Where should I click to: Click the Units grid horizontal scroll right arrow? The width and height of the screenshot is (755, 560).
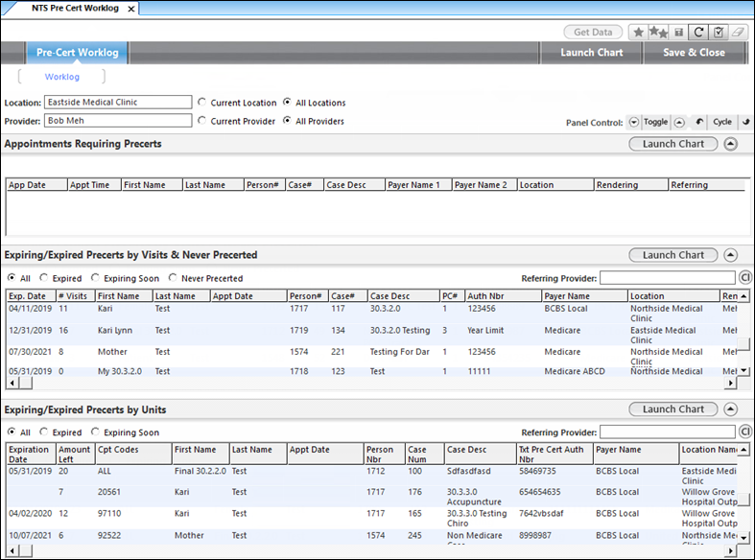[x=731, y=550]
